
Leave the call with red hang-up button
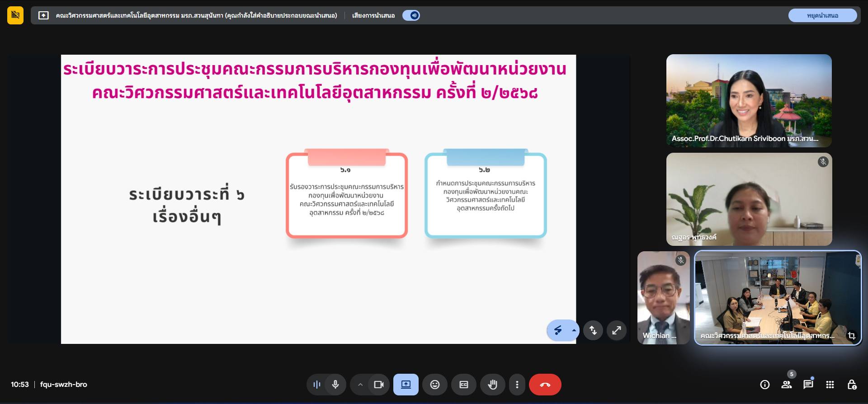[x=545, y=385]
